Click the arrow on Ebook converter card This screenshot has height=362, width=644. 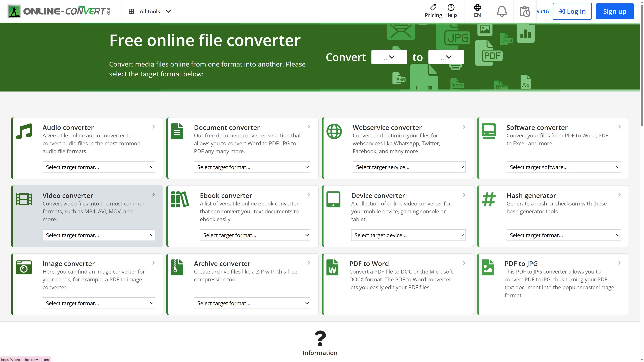click(x=309, y=195)
